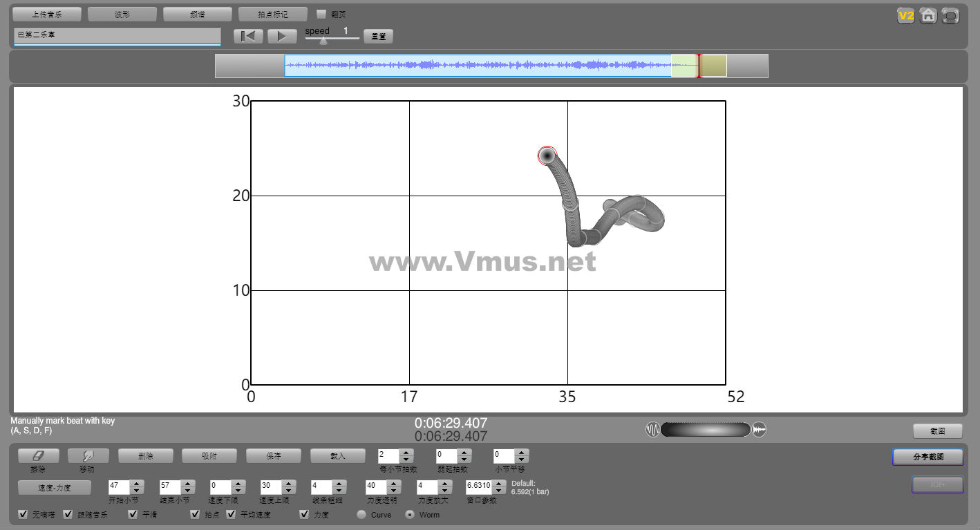The width and height of the screenshot is (980, 530).
Task: Increase the 窗口参数 window parameter value
Action: pos(499,484)
